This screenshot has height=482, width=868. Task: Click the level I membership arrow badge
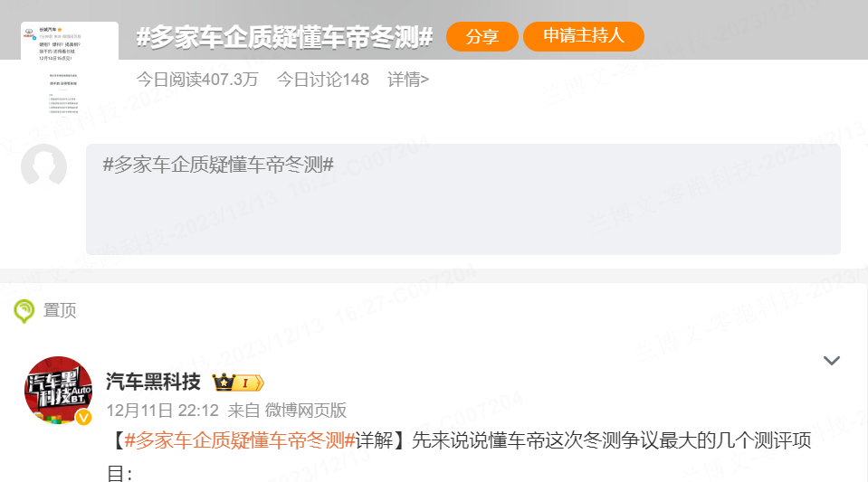click(x=249, y=383)
